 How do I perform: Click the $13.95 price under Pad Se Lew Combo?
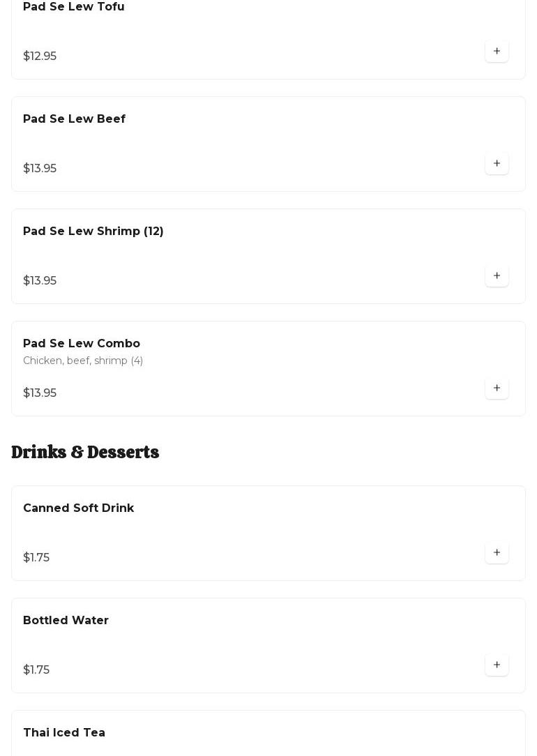tap(40, 393)
